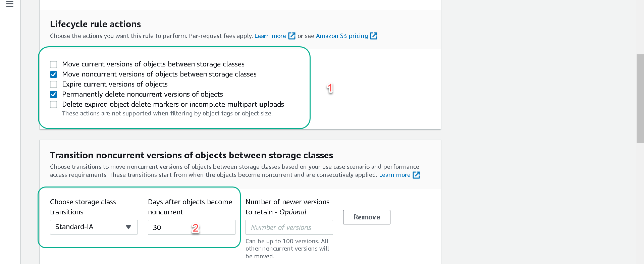Click the Standard-IA dropdown arrow
Viewport: 644px width, 264px height.
(128, 227)
